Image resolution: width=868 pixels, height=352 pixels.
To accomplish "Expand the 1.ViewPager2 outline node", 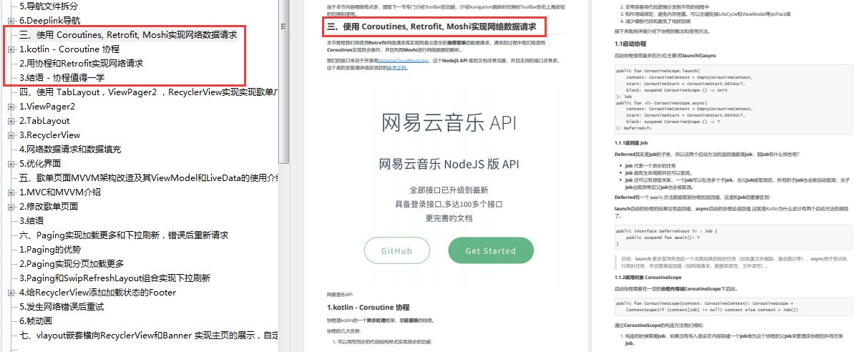I will pos(10,107).
